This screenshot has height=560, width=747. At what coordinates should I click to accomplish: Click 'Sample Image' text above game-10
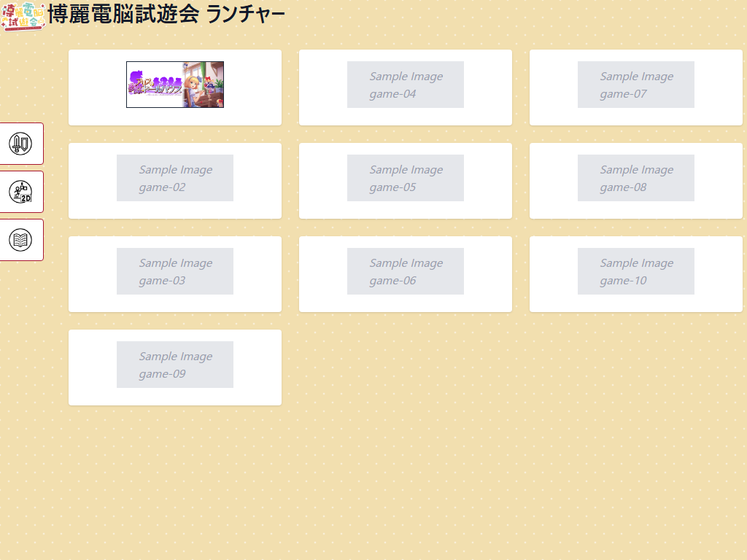[637, 263]
